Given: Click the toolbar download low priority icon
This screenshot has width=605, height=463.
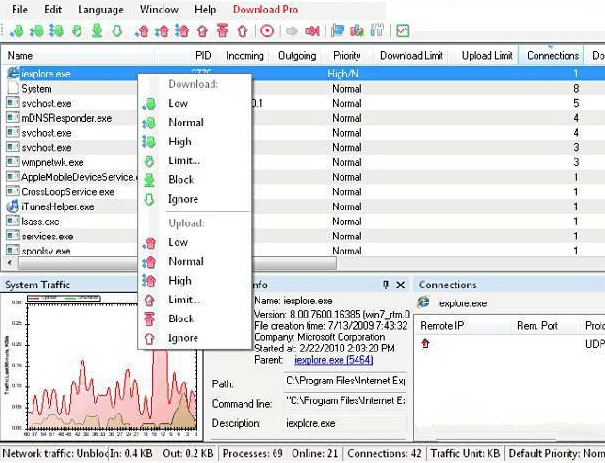Looking at the screenshot, I should pos(17,30).
